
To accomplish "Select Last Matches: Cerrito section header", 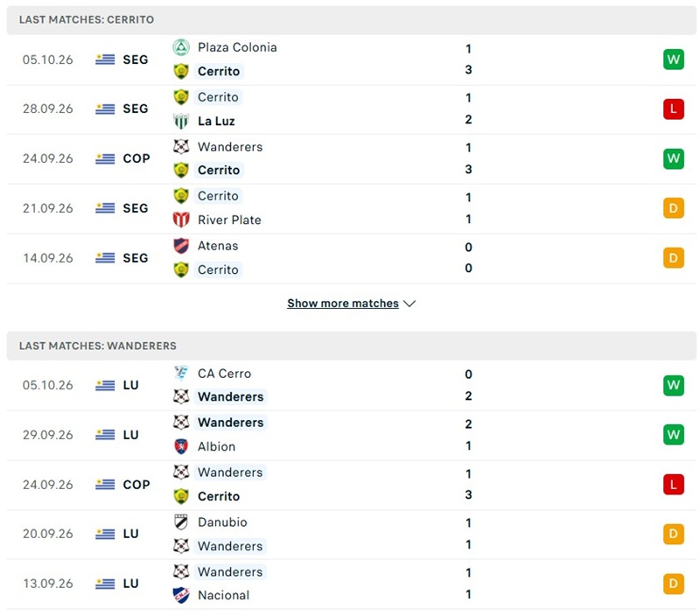I will click(x=352, y=19).
